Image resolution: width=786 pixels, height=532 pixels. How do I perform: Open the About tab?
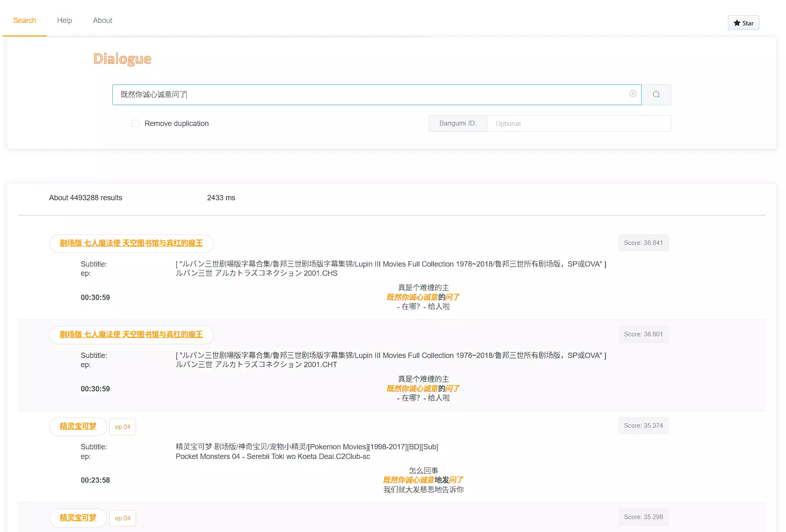pyautogui.click(x=102, y=20)
